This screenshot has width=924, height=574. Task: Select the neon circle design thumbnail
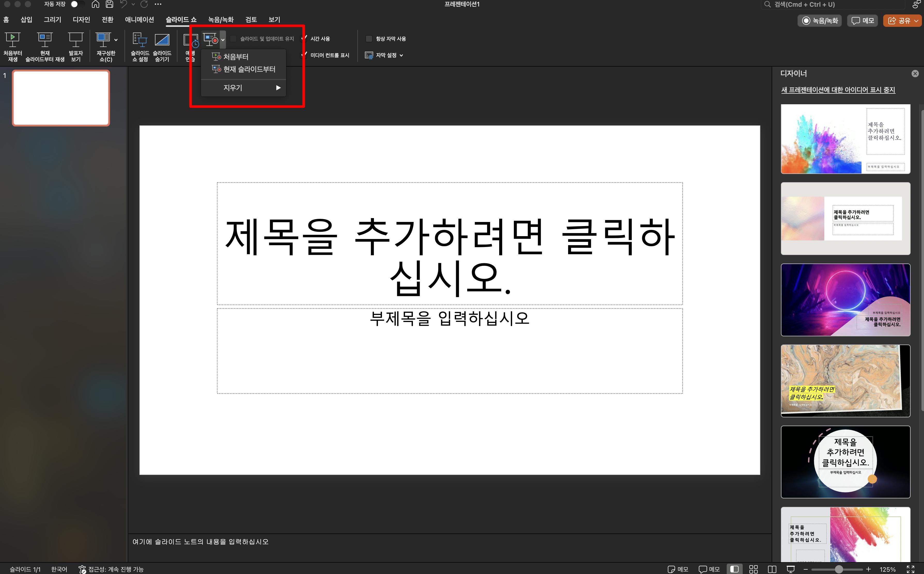[845, 300]
